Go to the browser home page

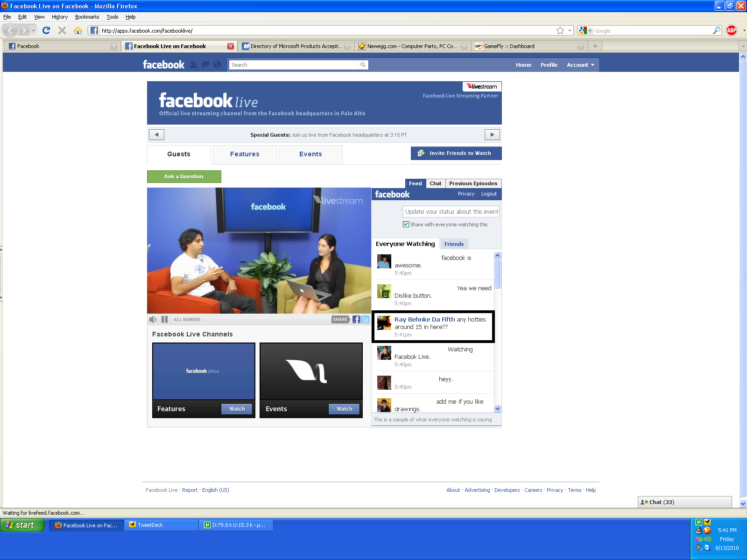(78, 30)
